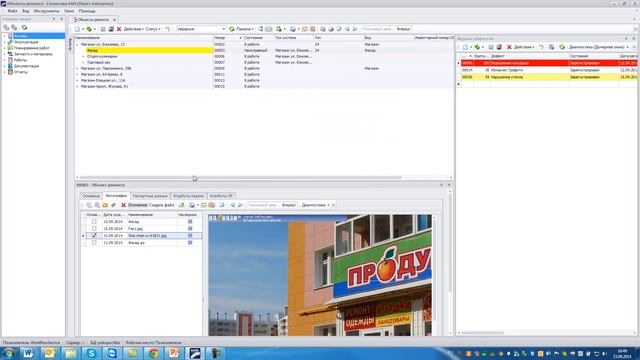Open the Помощь menu
The image size is (640, 360).
pyautogui.click(x=87, y=11)
